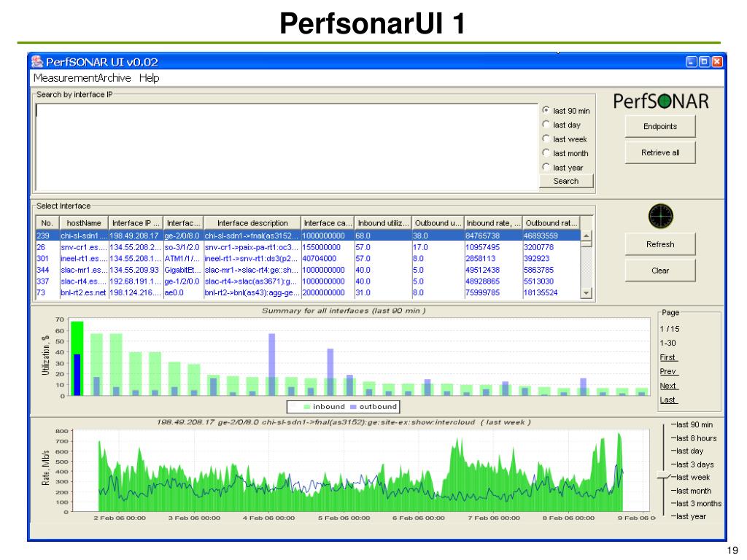This screenshot has width=747, height=560.
Task: Click 'last 3 days' slider label
Action: point(695,464)
